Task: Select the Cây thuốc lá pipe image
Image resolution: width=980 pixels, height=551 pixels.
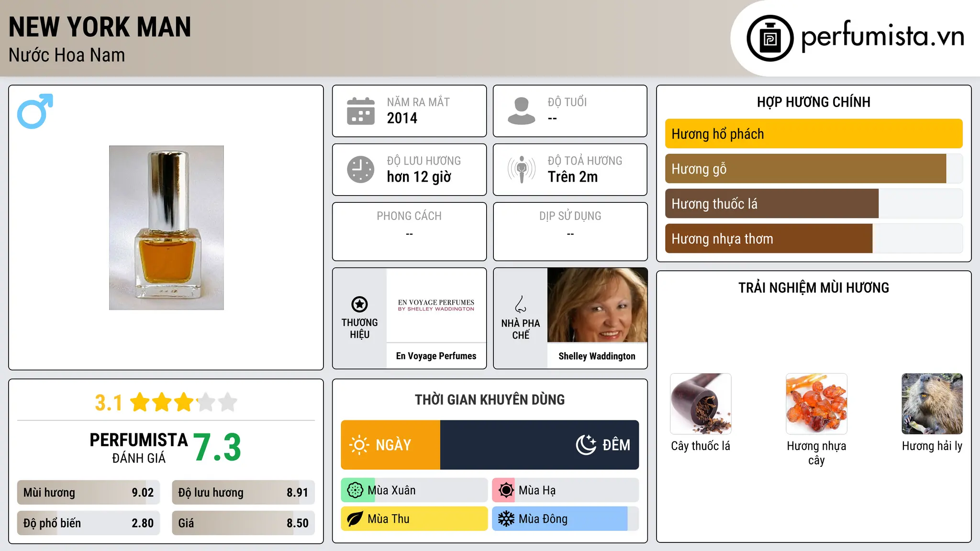Action: (701, 404)
